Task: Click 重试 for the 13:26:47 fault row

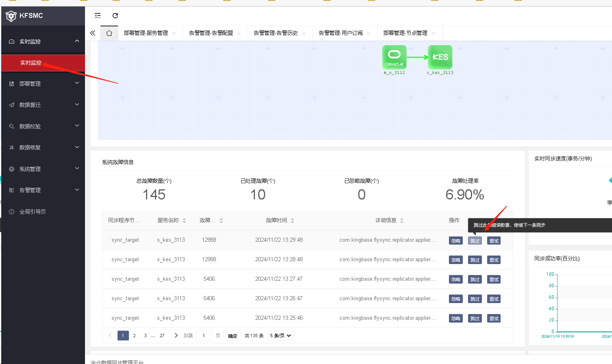Action: 494,299
